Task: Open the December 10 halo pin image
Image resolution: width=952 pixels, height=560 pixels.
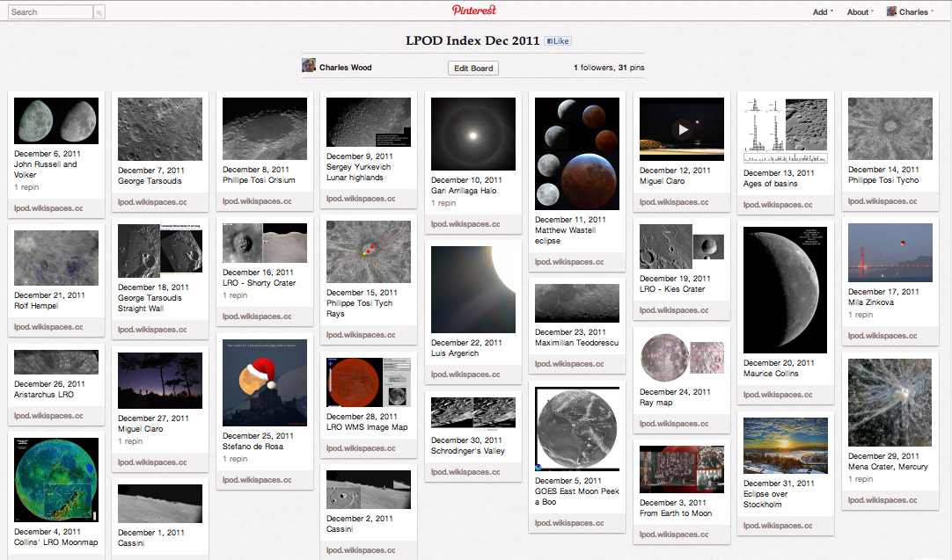Action: (472, 134)
